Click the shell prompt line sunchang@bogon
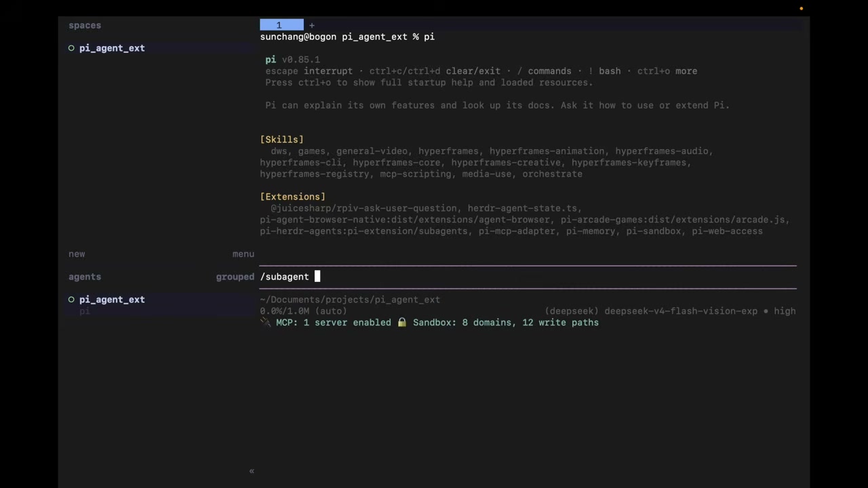This screenshot has height=488, width=868. click(347, 37)
